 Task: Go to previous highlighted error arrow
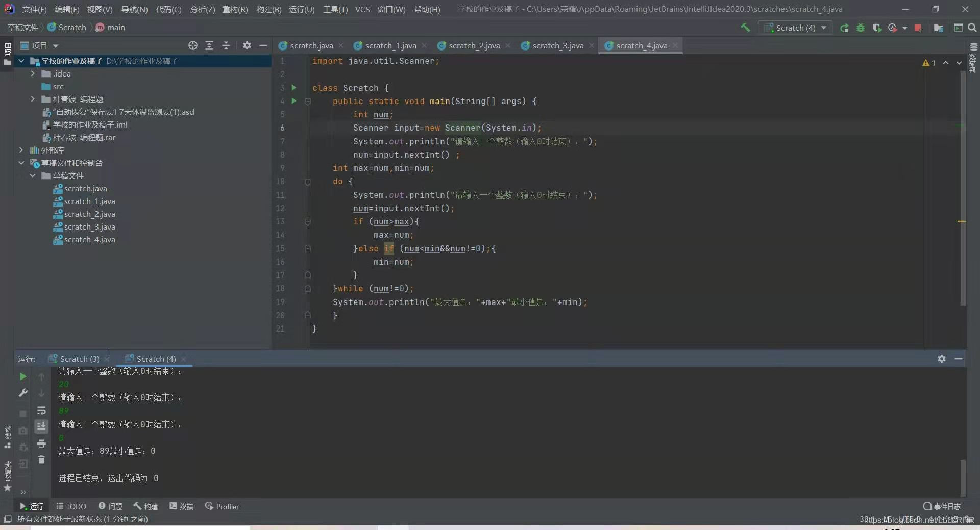tap(946, 63)
